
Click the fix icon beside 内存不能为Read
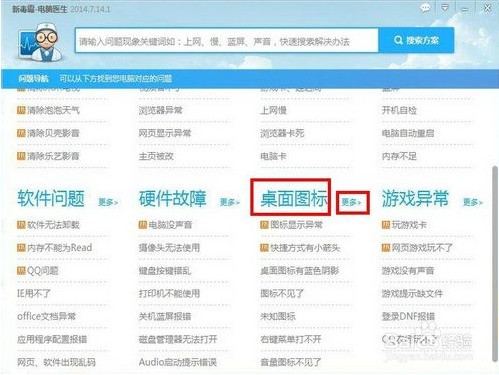(21, 247)
